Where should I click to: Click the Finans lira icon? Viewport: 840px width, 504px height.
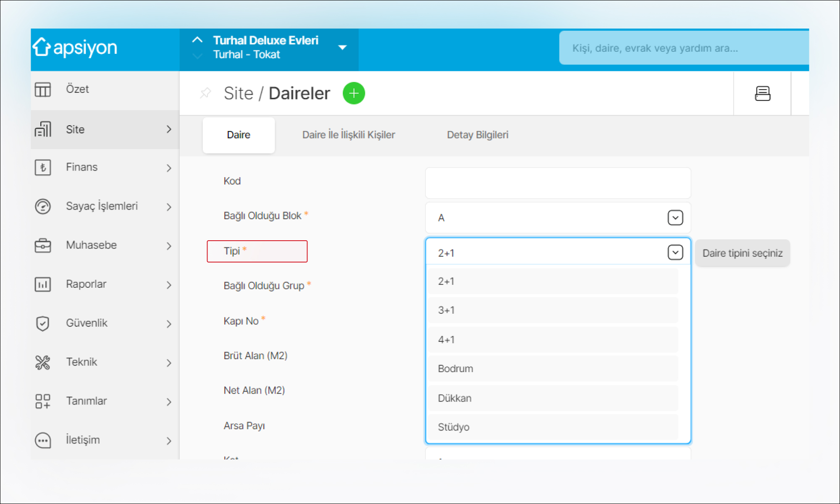tap(43, 168)
